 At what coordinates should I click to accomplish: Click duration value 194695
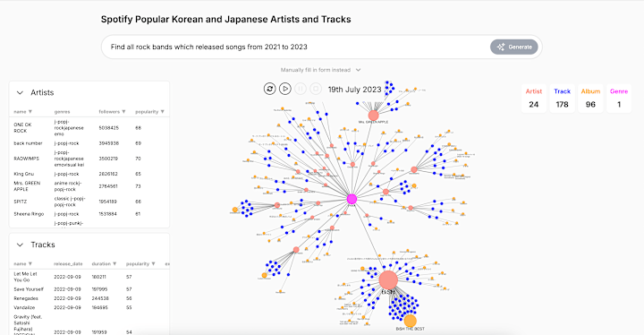pyautogui.click(x=100, y=307)
